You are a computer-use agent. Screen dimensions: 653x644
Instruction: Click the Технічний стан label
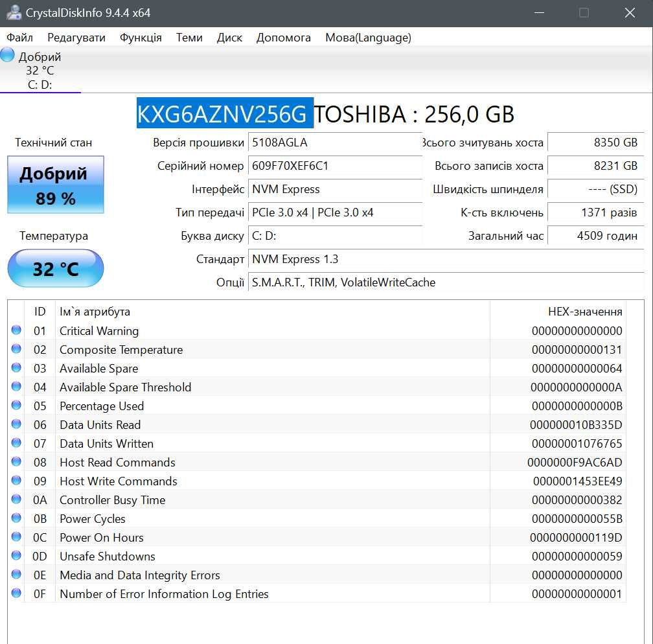click(54, 143)
